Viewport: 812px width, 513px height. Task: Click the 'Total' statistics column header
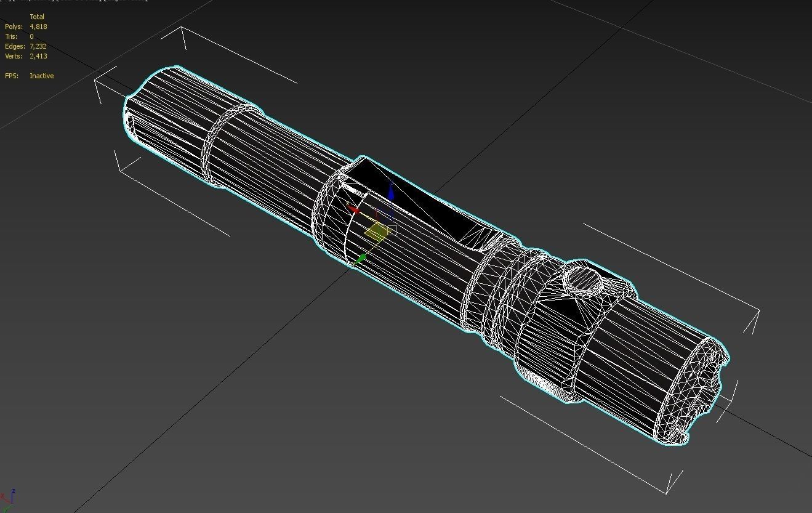[x=37, y=17]
